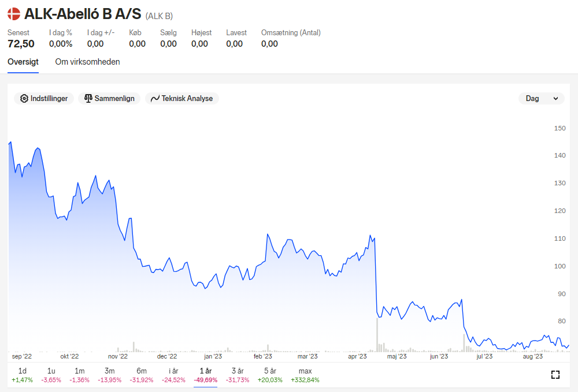The height and width of the screenshot is (392, 578).
Task: Click the gear icon in Indstillinger
Action: (24, 98)
